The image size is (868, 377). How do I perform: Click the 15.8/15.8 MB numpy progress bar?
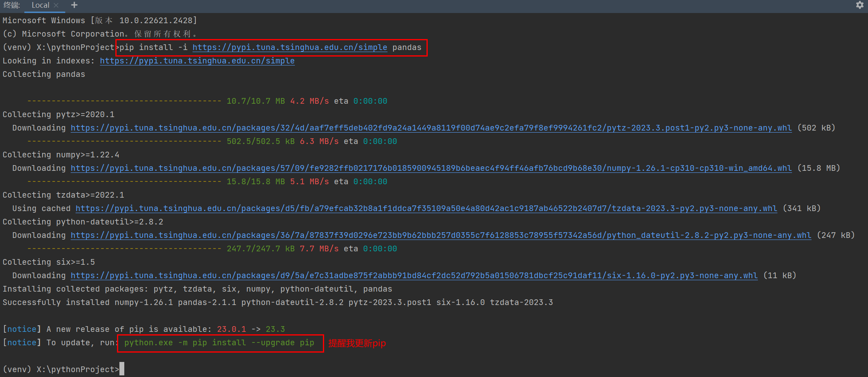coord(124,182)
